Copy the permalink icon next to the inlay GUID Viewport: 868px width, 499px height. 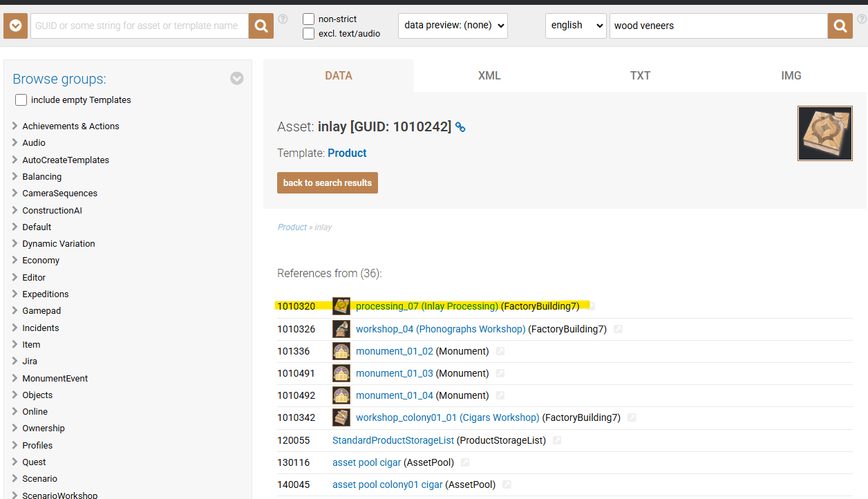(460, 127)
